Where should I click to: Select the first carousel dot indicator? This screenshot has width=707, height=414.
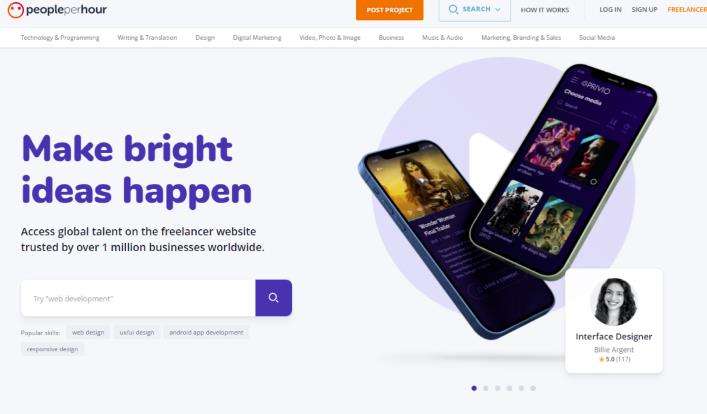474,388
